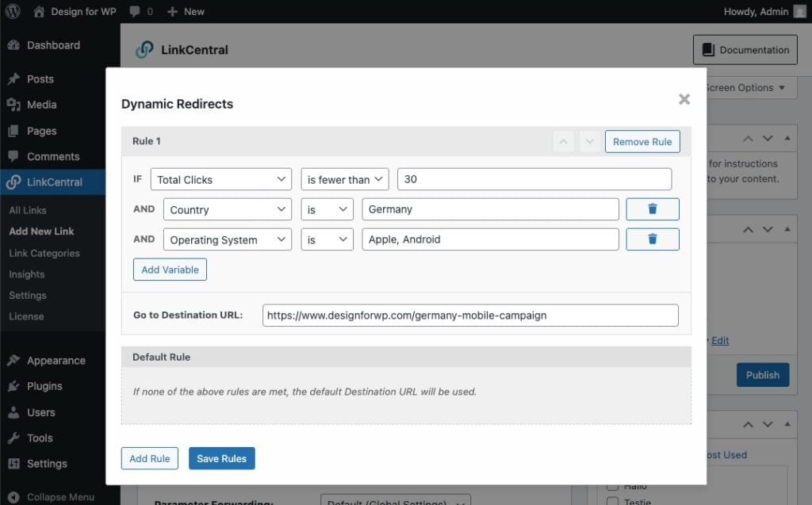Move Rule 1 up with arrow
The height and width of the screenshot is (505, 812).
(x=564, y=142)
